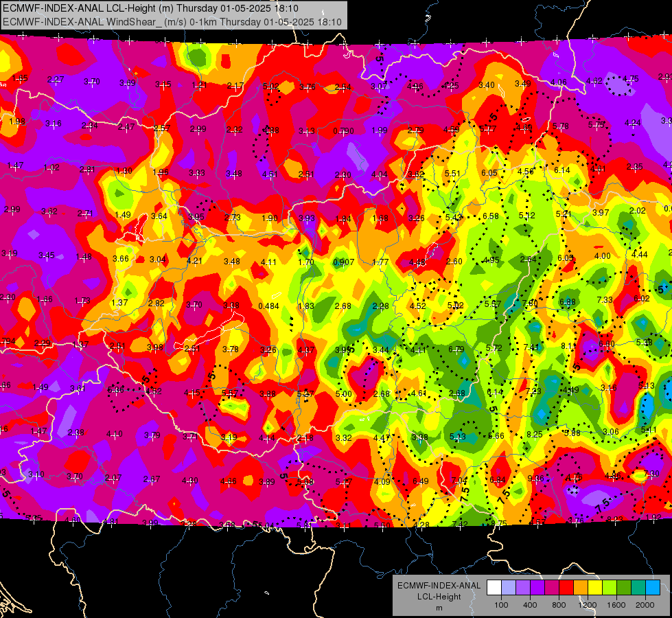The image size is (672, 618).
Task: Click the wind shear value 7.80
Action: (530, 304)
